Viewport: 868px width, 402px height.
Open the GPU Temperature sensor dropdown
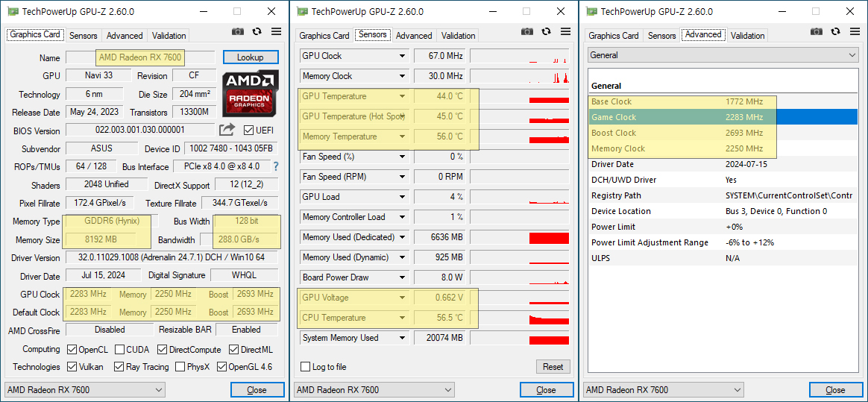click(x=403, y=96)
